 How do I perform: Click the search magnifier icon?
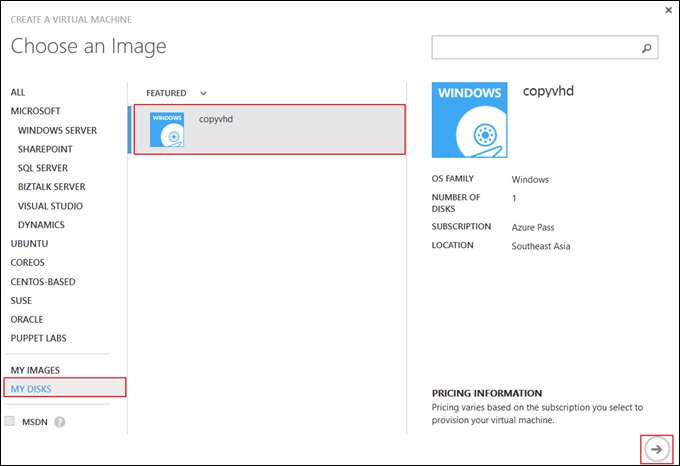pos(646,48)
